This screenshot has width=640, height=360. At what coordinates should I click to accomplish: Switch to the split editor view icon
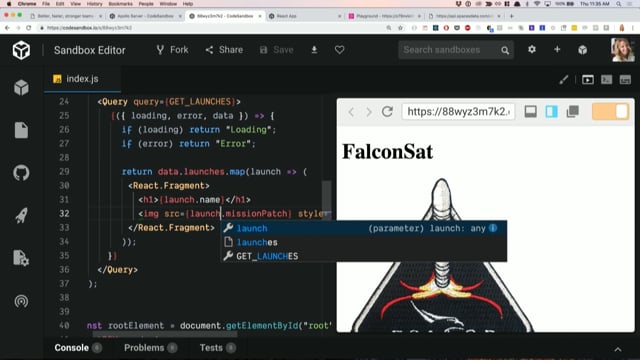pyautogui.click(x=607, y=80)
